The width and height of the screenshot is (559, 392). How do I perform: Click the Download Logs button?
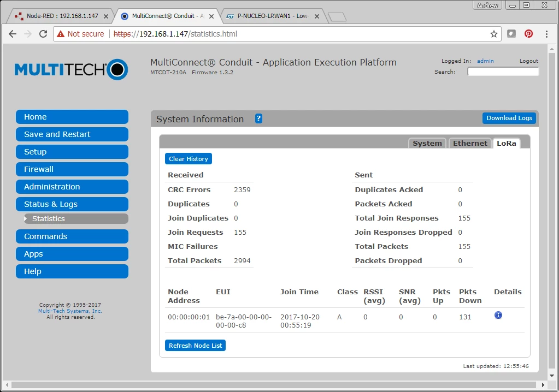(x=509, y=118)
